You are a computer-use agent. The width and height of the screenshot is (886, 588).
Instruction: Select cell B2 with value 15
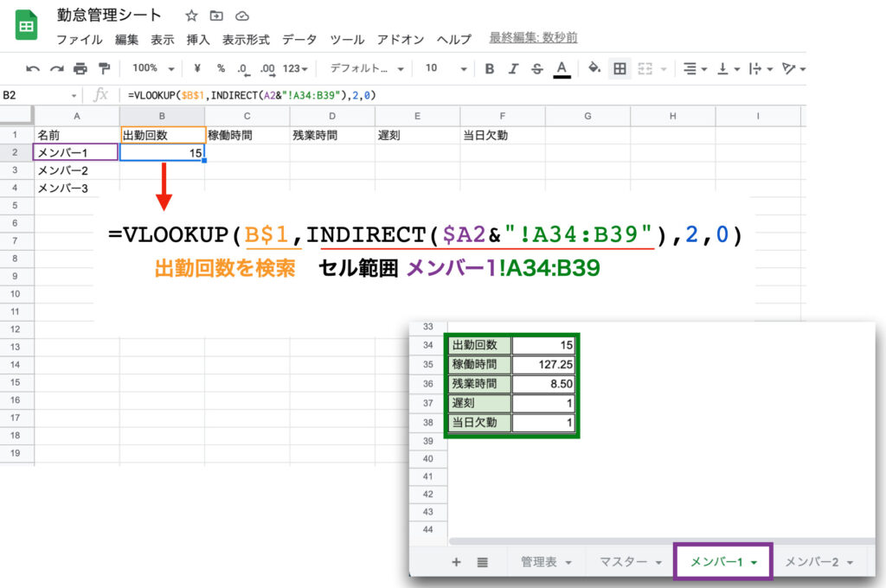[162, 152]
